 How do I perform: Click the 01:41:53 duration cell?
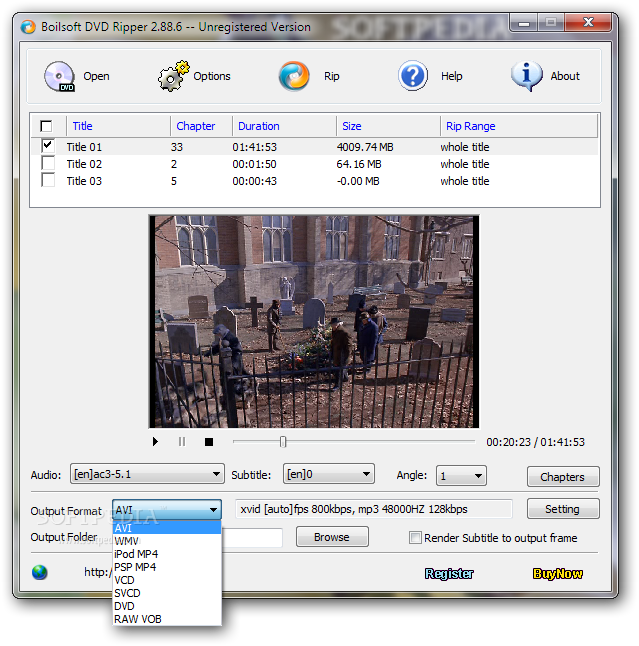tap(254, 147)
